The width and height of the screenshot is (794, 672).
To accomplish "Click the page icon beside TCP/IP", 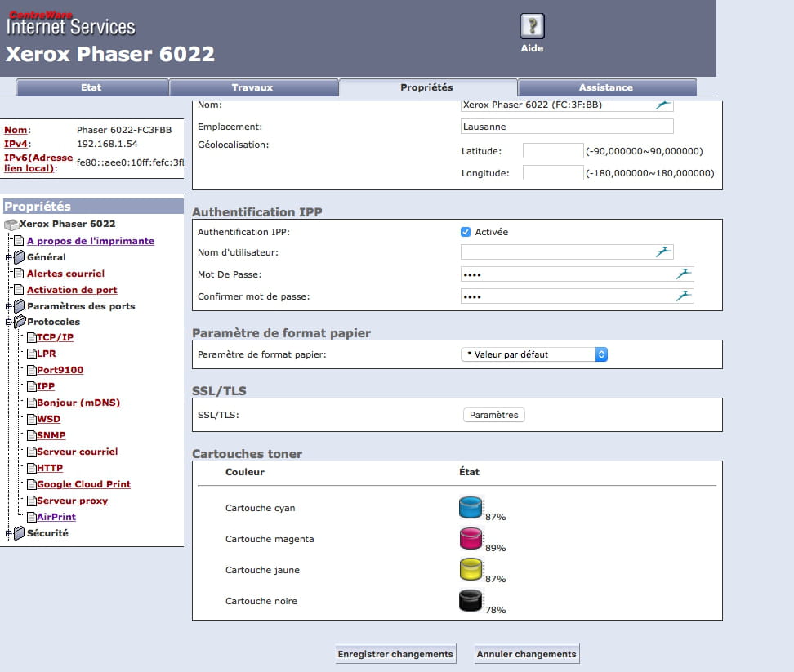I will pyautogui.click(x=31, y=337).
